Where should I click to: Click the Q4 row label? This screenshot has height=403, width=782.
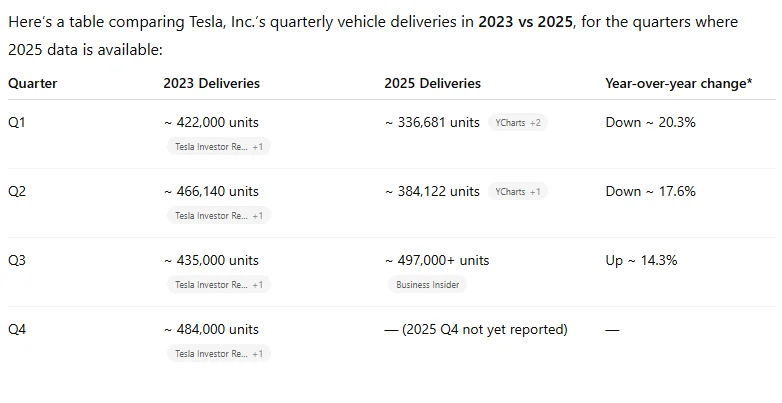17,329
